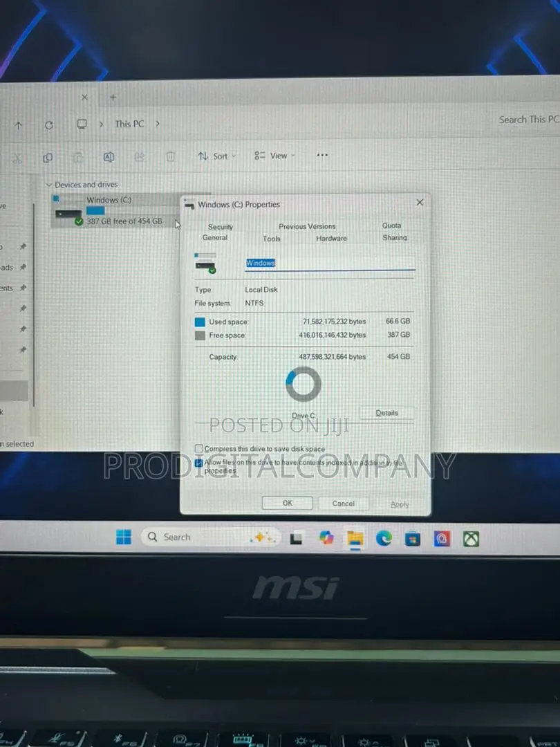
Task: Open the Security tab
Action: (220, 227)
